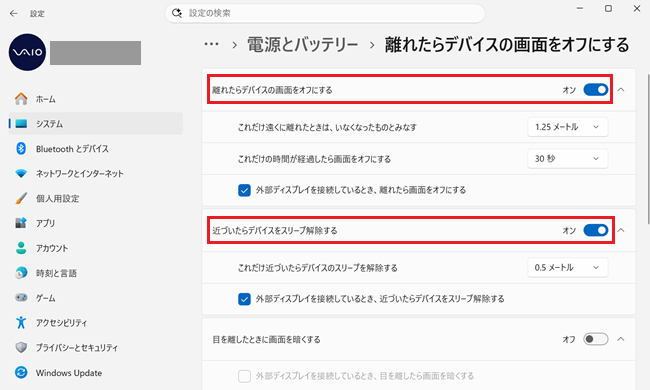Viewport: 650px width, 390px height.
Task: Click これだけ遠くに離れたときは、いなくなったものとみなす text
Action: click(x=327, y=127)
